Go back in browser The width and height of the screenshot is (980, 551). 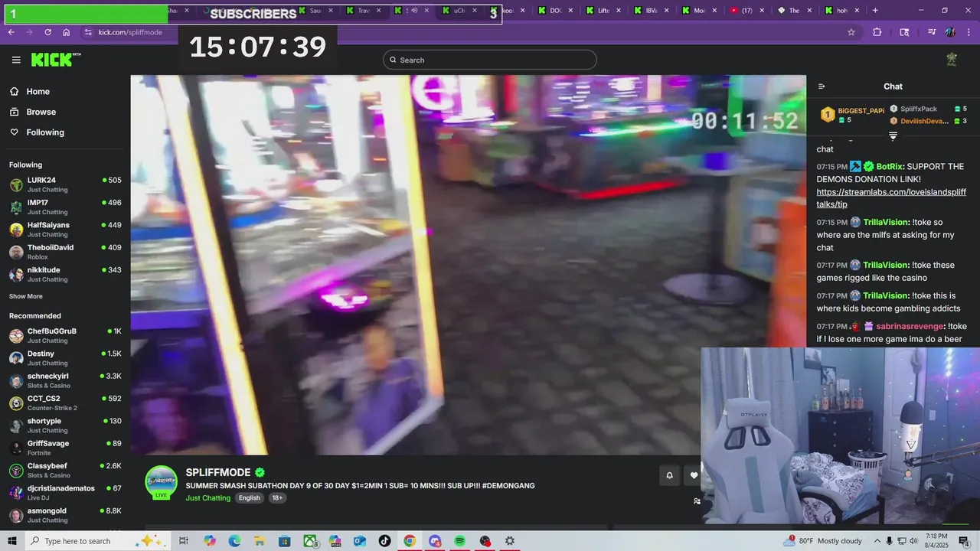click(11, 32)
